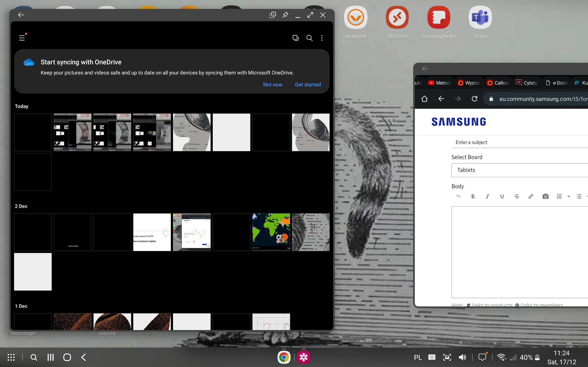Open volume control in taskbar
This screenshot has width=588, height=367.
[462, 357]
